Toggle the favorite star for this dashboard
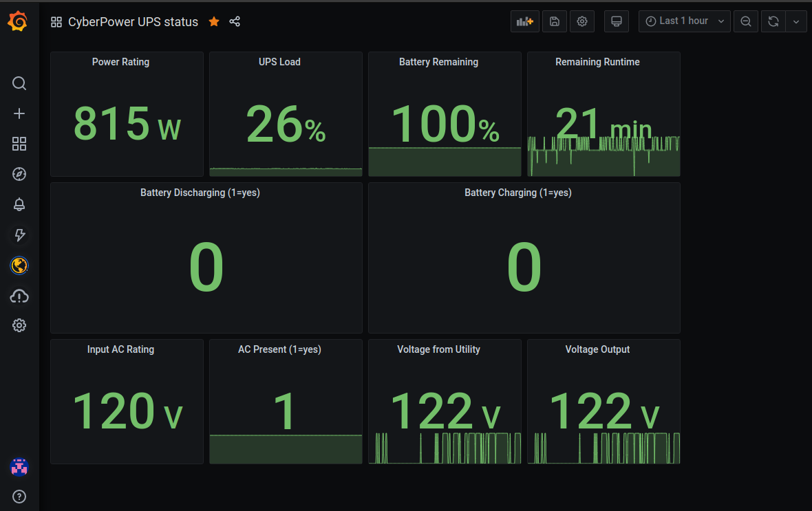Screen dimensions: 812x511 tap(214, 21)
